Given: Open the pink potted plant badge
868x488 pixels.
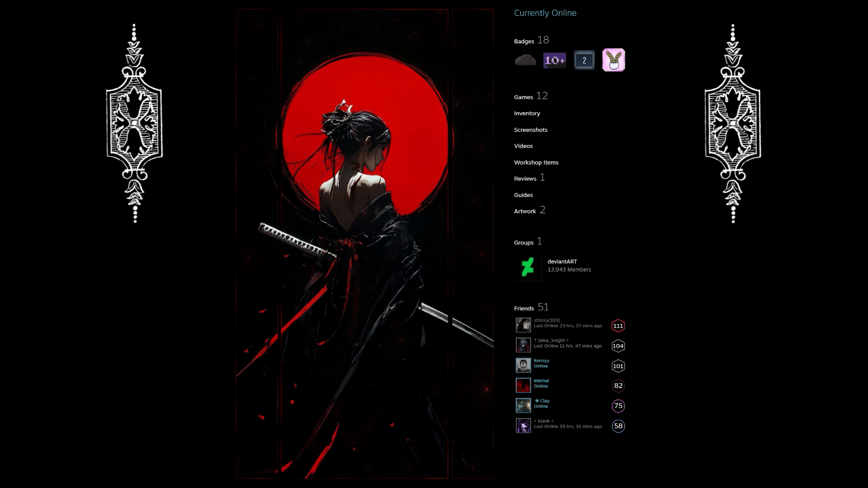Looking at the screenshot, I should [x=613, y=60].
